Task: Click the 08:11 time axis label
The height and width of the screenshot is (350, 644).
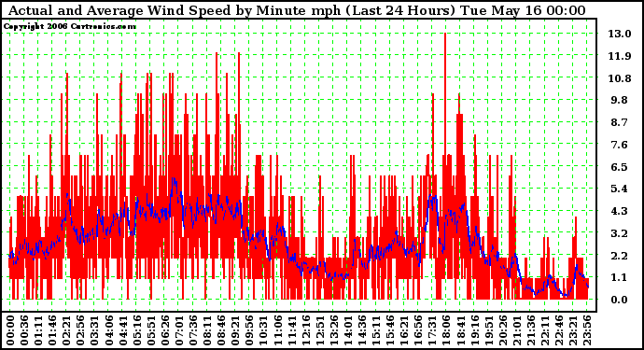Action: pos(206,330)
